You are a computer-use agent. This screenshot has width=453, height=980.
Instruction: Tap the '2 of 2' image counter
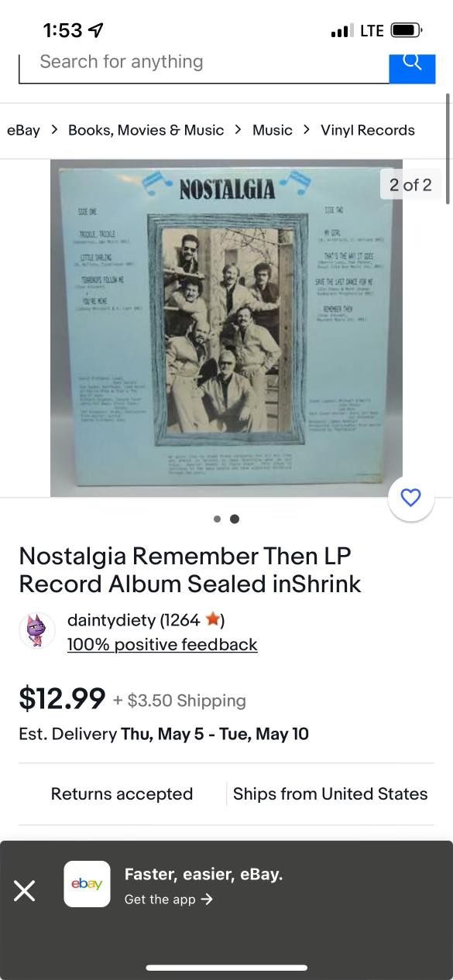click(410, 184)
